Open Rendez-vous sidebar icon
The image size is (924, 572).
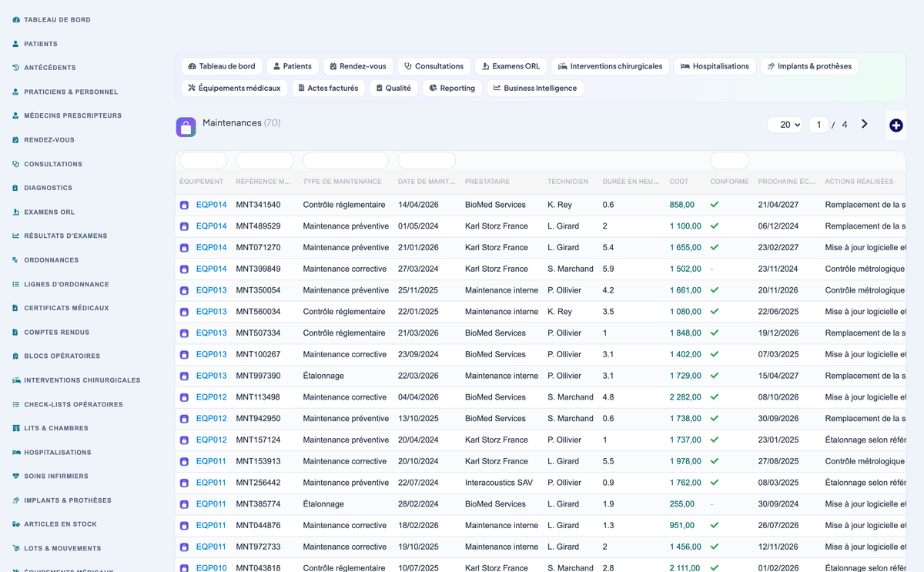pos(15,140)
